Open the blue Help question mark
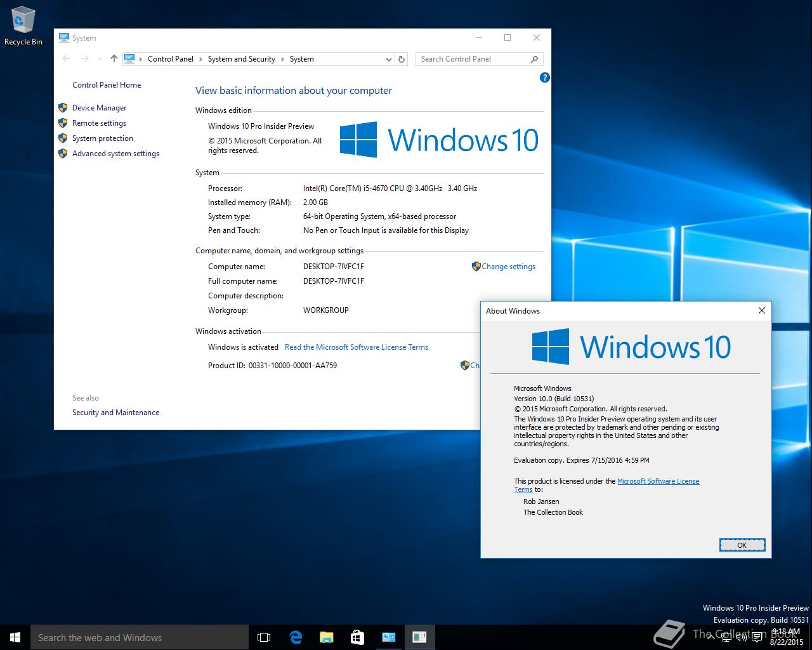Image resolution: width=812 pixels, height=650 pixels. [x=544, y=77]
